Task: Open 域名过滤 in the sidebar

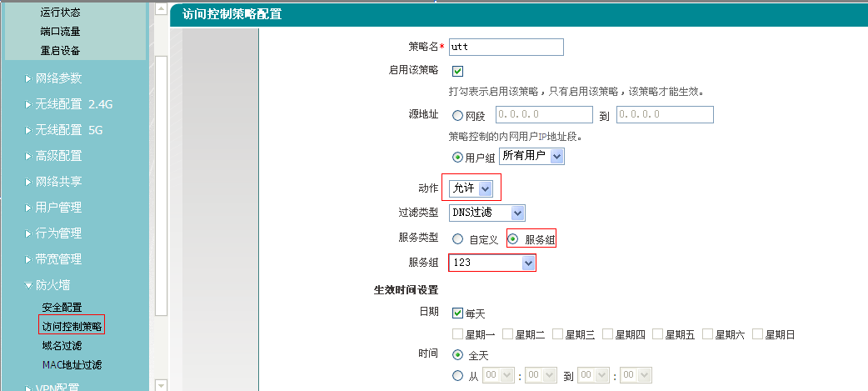Action: pyautogui.click(x=62, y=345)
